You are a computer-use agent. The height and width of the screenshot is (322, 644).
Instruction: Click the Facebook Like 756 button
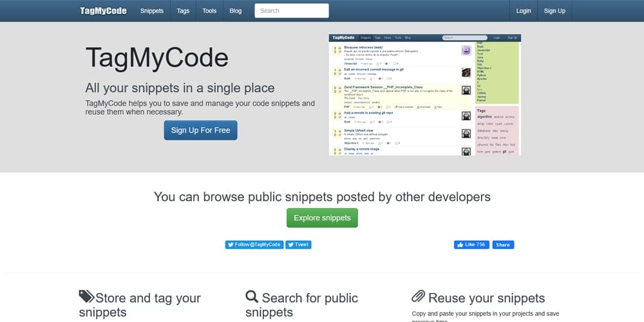(471, 245)
